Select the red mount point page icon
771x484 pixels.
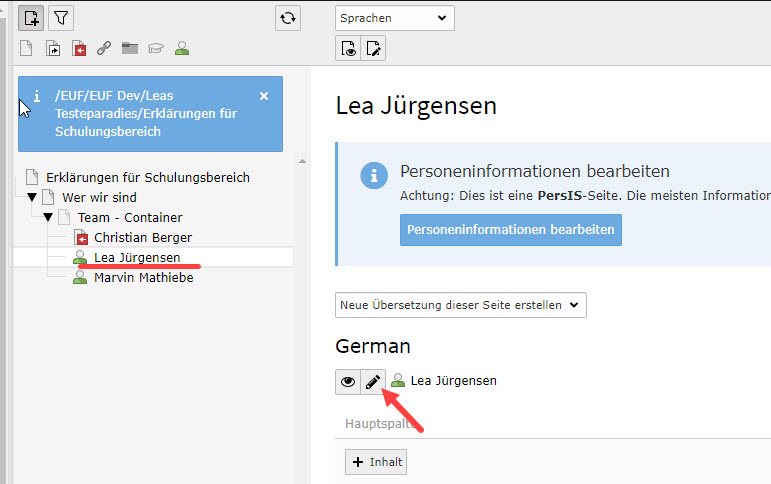(79, 48)
